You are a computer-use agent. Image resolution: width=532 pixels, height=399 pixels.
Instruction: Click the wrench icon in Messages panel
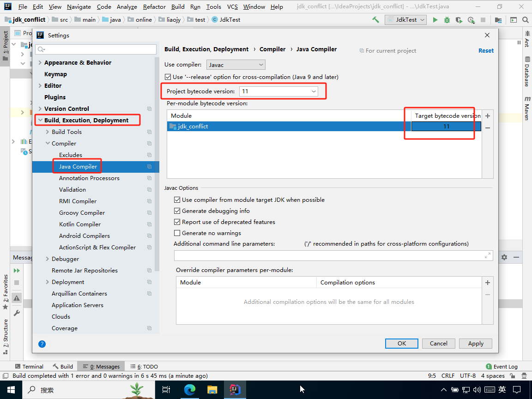click(17, 313)
